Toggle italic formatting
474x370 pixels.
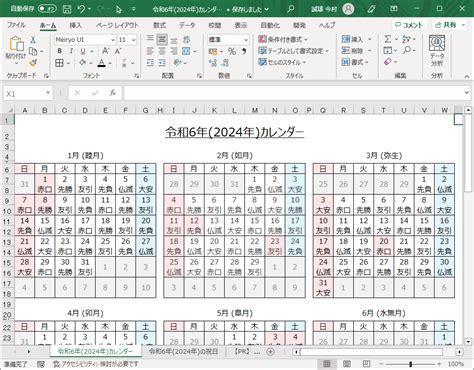pos(71,51)
